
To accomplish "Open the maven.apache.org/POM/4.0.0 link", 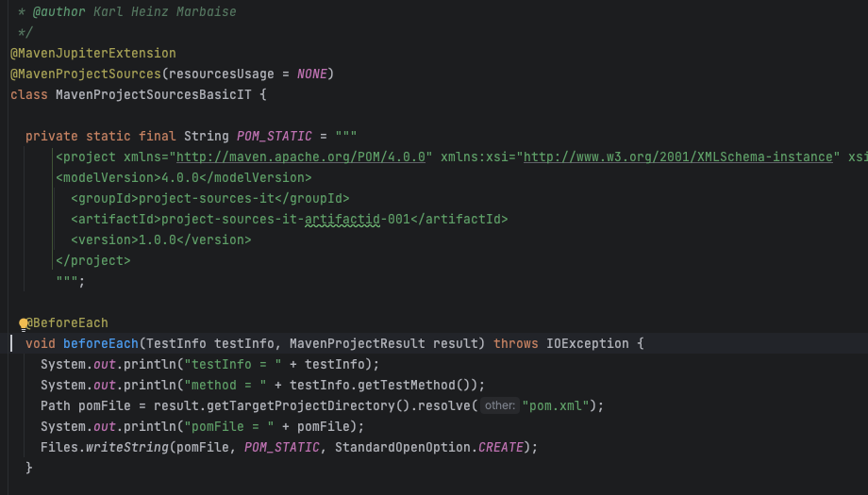I will pos(301,157).
